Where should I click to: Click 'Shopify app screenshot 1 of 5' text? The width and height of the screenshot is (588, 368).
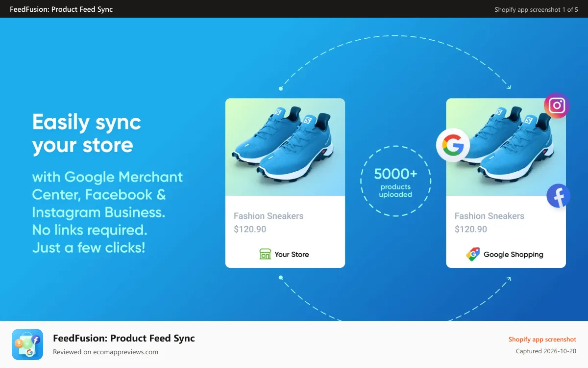(537, 9)
